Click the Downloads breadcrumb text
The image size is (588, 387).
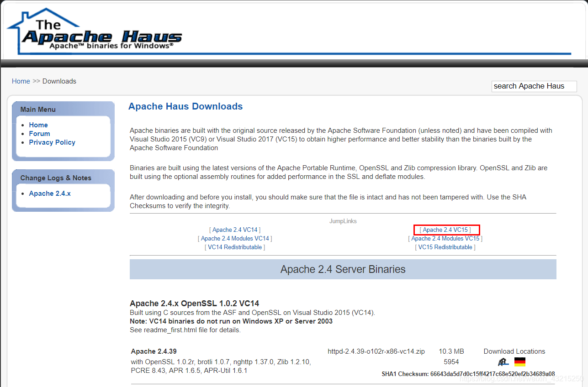(x=59, y=81)
